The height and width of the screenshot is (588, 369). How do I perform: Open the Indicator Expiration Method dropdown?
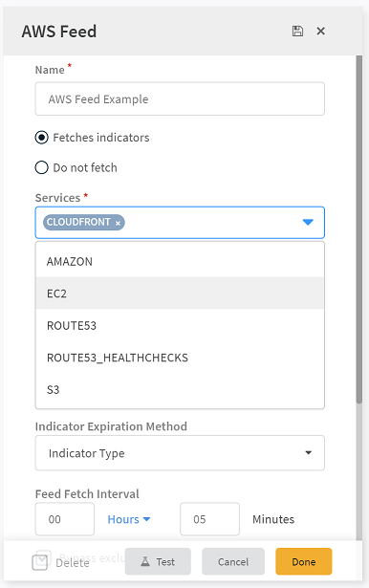180,452
